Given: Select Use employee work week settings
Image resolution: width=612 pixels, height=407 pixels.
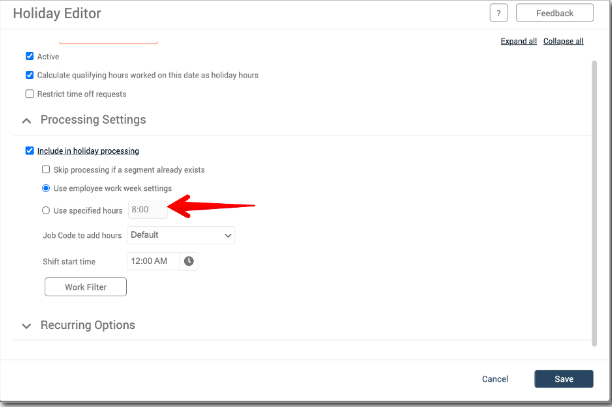Looking at the screenshot, I should [46, 188].
